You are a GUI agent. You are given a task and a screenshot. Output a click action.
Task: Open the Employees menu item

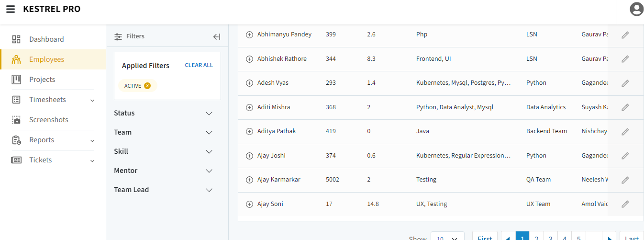coord(46,59)
